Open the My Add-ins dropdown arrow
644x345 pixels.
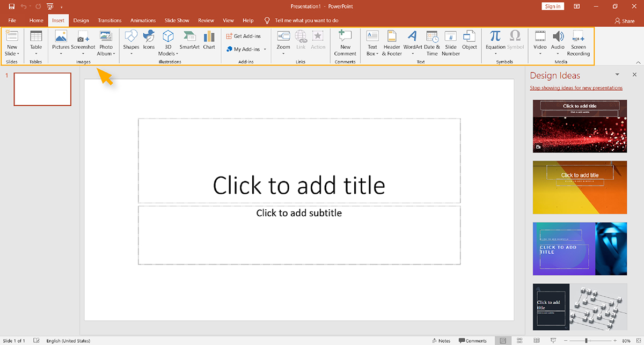[265, 49]
